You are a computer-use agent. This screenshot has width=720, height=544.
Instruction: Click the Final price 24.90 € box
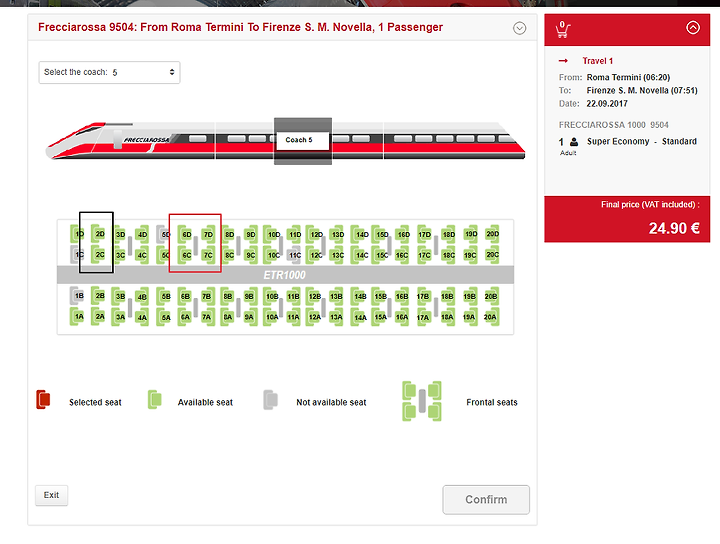click(x=627, y=219)
